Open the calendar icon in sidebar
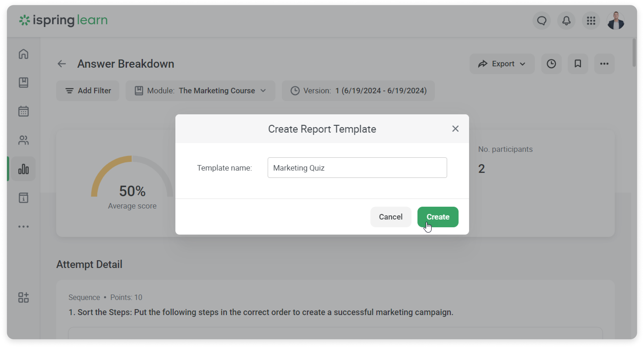 [x=24, y=111]
